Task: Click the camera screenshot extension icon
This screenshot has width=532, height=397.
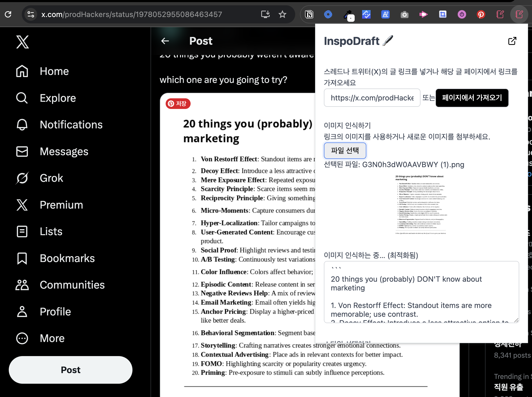Action: (x=404, y=14)
